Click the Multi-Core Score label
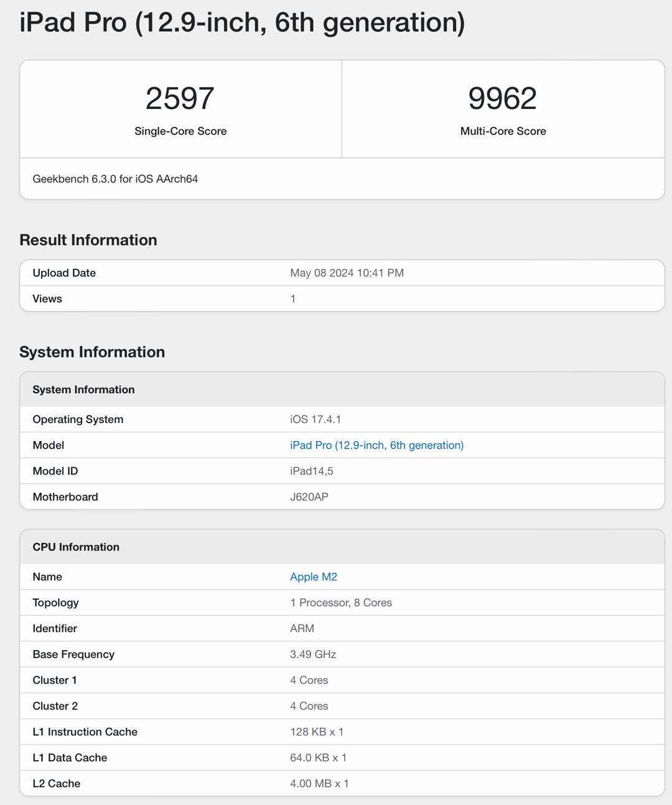 point(503,131)
